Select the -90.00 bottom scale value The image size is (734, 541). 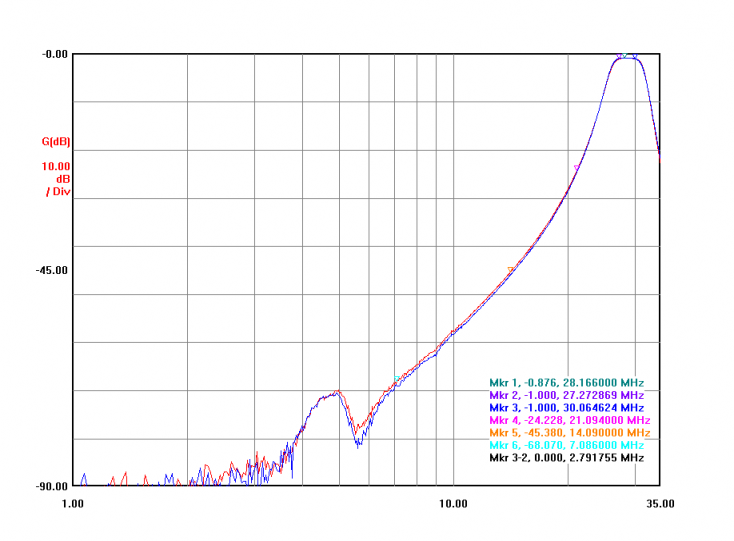click(51, 487)
